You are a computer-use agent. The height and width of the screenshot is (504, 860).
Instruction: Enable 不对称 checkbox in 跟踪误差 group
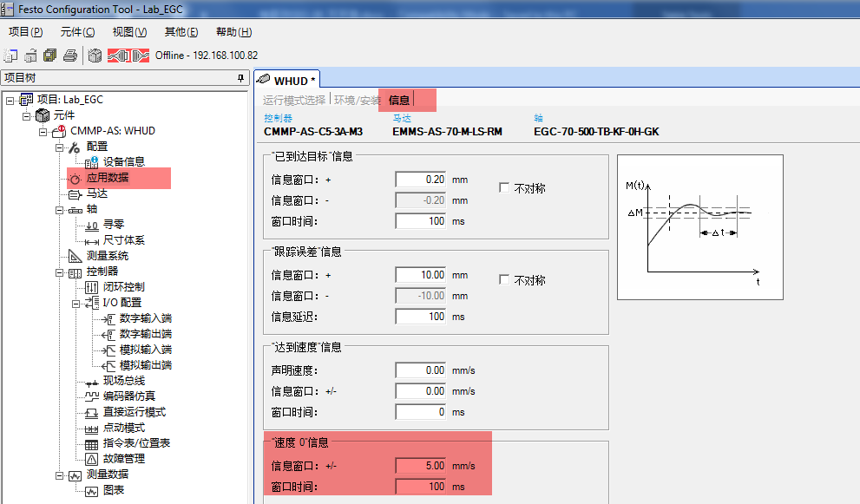(504, 279)
